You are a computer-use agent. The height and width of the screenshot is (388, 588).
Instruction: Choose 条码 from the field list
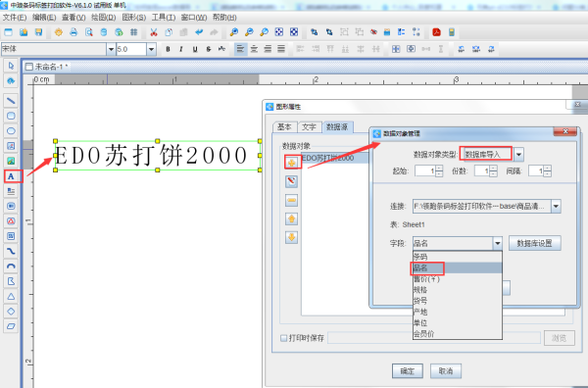pyautogui.click(x=457, y=257)
